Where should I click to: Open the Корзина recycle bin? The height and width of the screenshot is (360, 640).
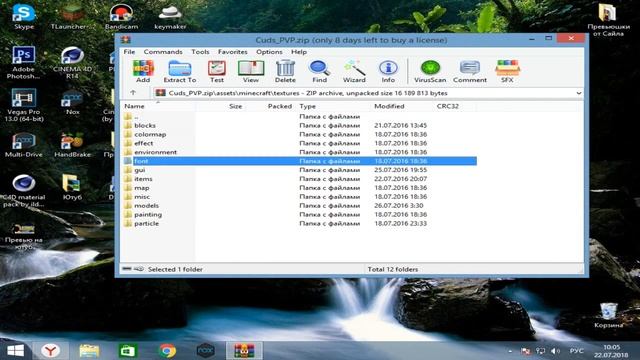(x=608, y=316)
